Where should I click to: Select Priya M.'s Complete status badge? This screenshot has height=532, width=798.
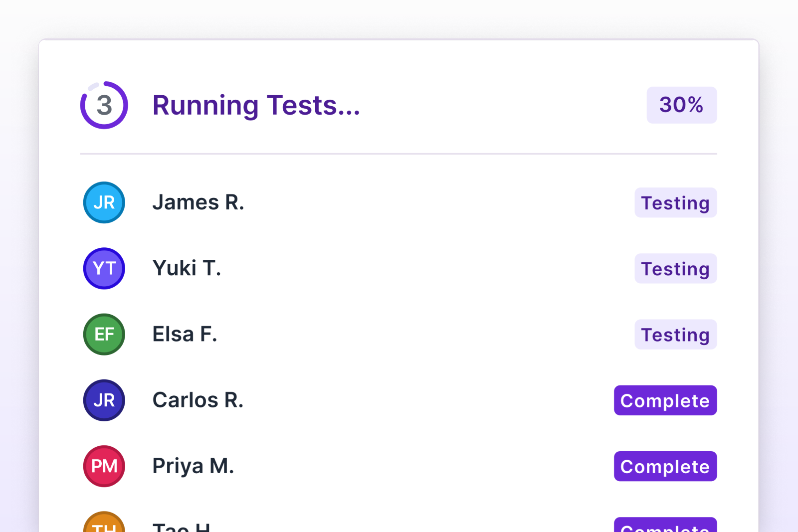665,466
